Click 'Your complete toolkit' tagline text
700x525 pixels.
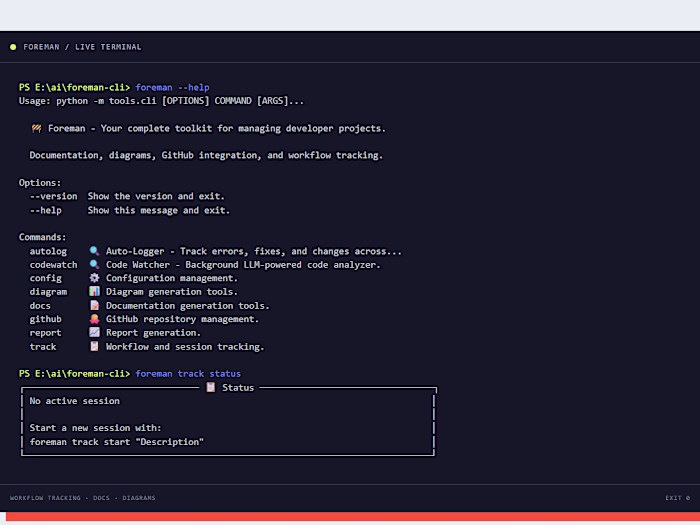(243, 129)
